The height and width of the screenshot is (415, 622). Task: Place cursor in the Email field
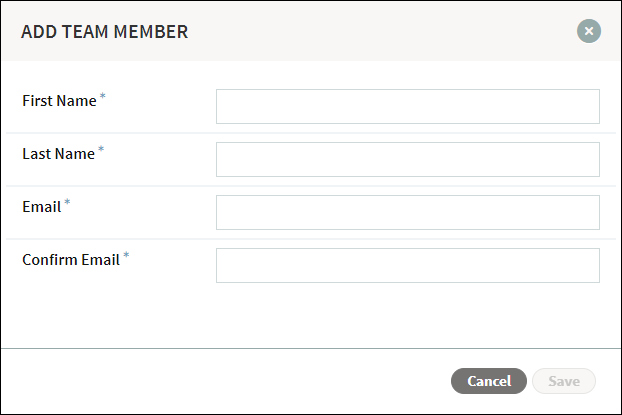point(408,212)
